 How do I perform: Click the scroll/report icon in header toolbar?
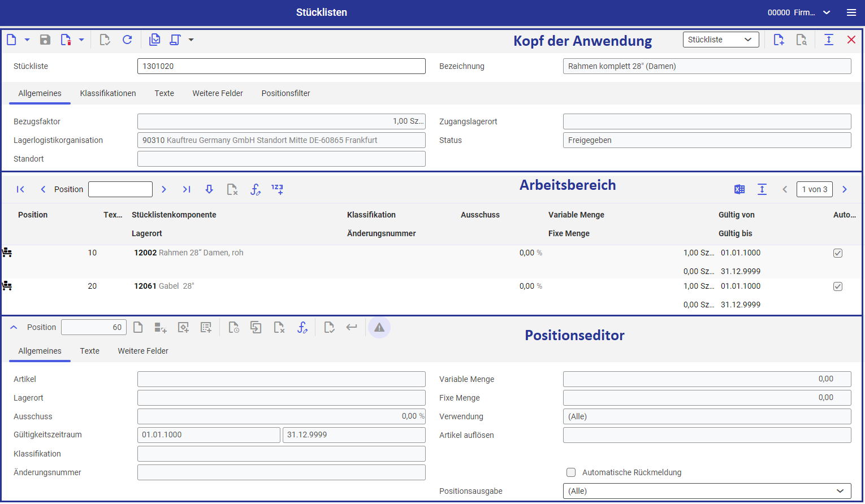click(x=175, y=40)
